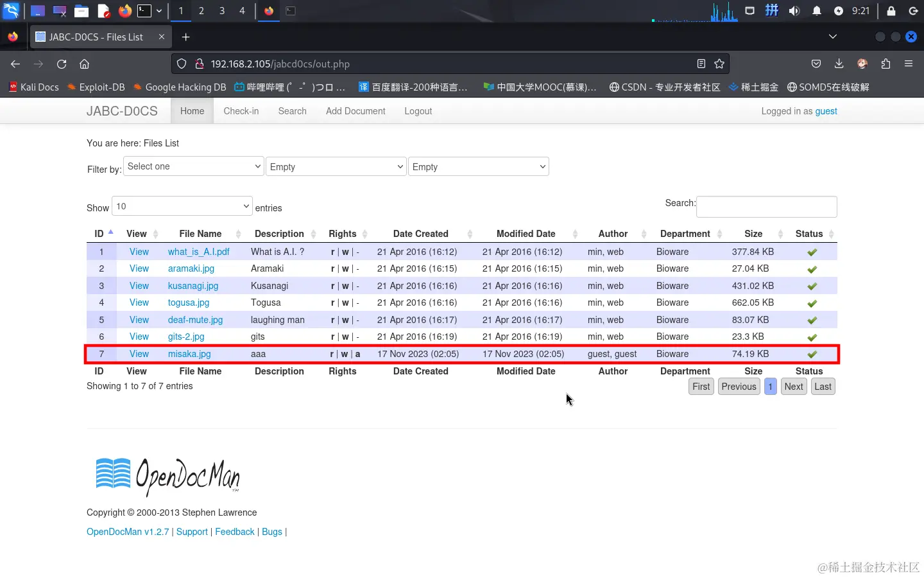924x578 pixels.
Task: Go back to the previous page
Action: tap(15, 64)
